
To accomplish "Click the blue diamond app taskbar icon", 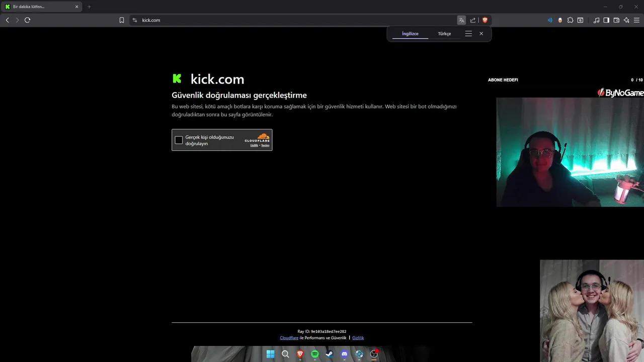I will [359, 354].
